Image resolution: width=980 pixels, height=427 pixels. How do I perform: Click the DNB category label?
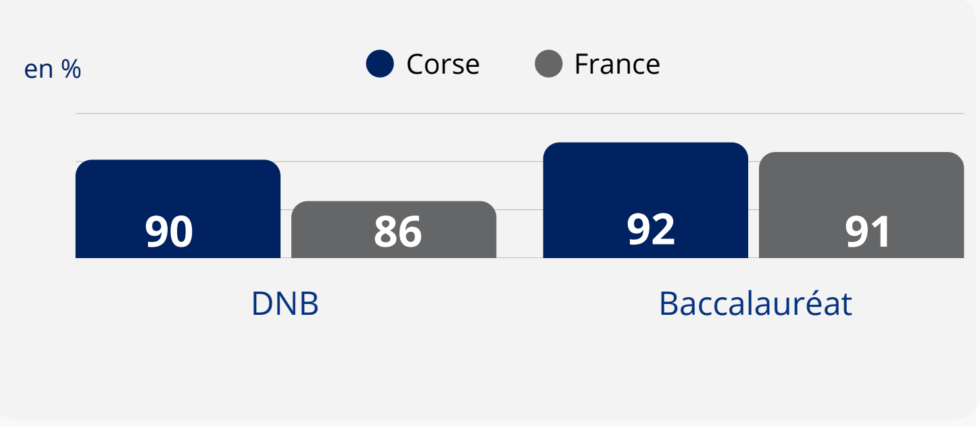[x=285, y=304]
